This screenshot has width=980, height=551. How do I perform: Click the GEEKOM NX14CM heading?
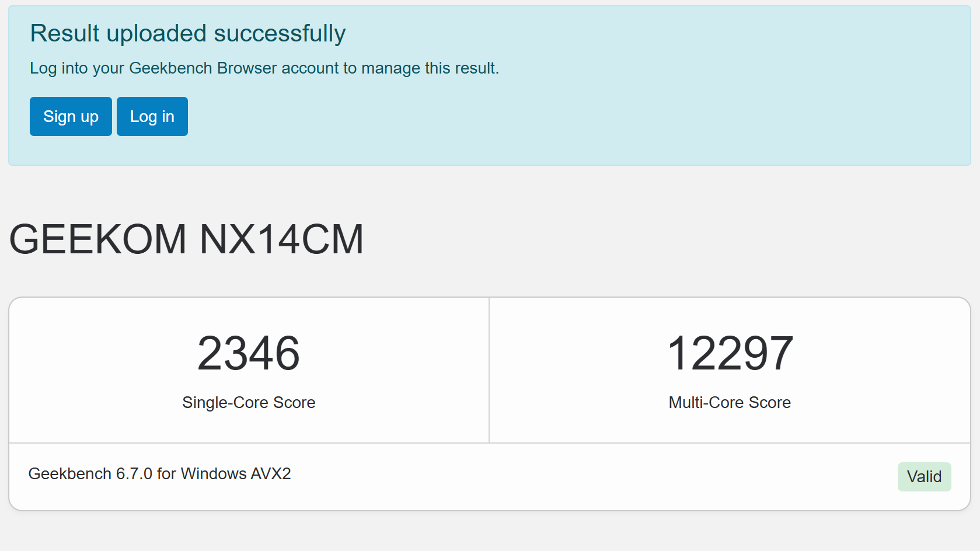pyautogui.click(x=187, y=239)
